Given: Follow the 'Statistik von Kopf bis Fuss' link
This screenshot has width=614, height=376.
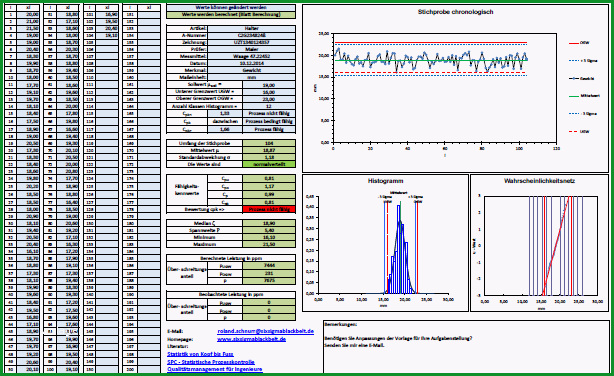Looking at the screenshot, I should click(200, 354).
